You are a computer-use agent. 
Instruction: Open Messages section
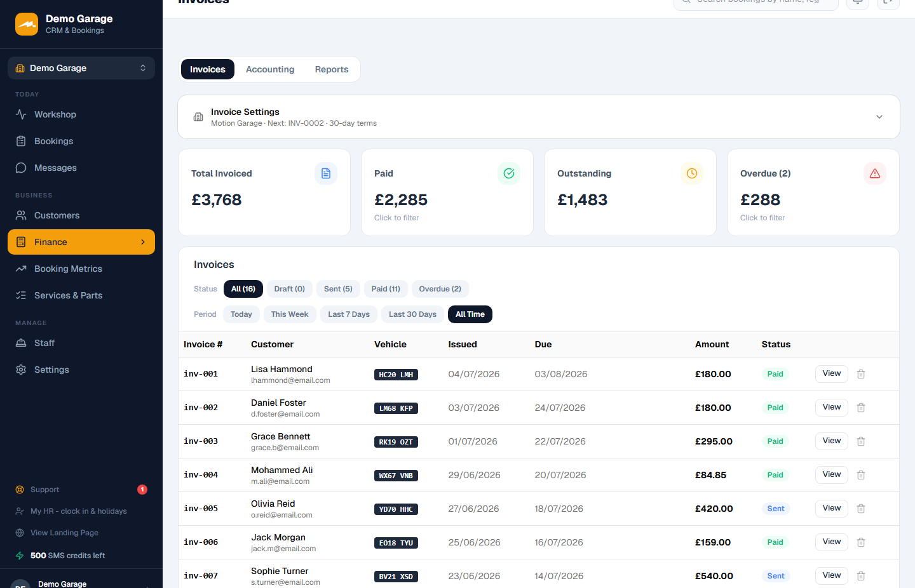(x=81, y=168)
